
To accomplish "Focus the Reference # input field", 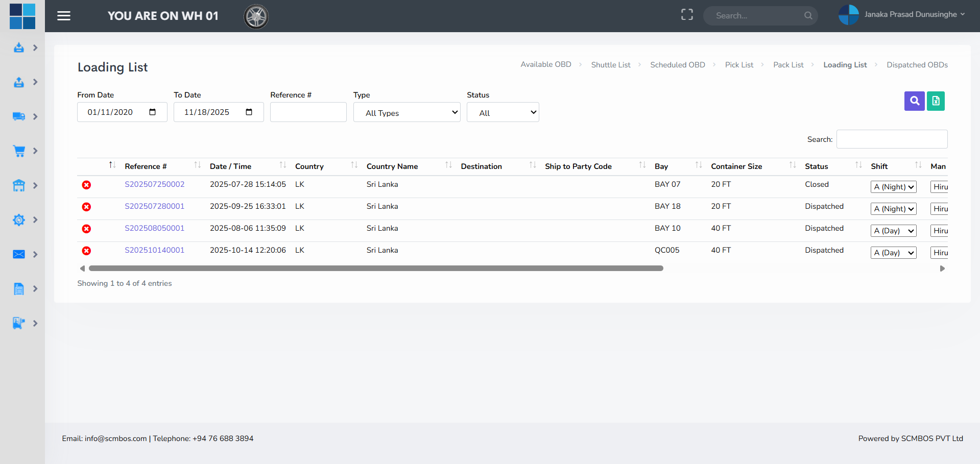I will tap(308, 112).
